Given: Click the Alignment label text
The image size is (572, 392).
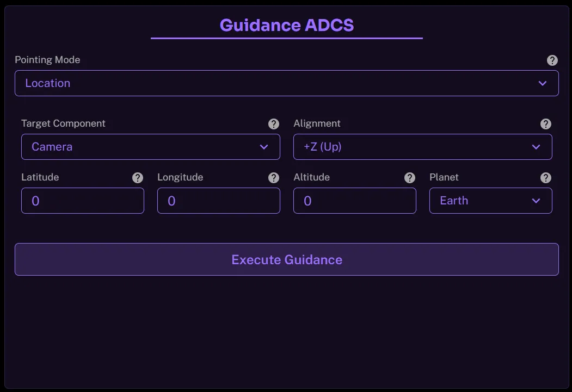Looking at the screenshot, I should (x=317, y=123).
